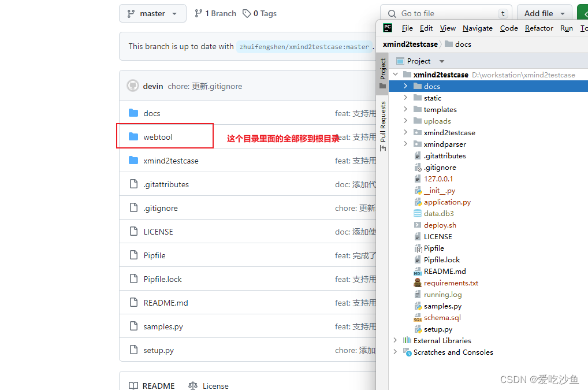Open README.md on GitHub
The height and width of the screenshot is (390, 588).
point(166,303)
